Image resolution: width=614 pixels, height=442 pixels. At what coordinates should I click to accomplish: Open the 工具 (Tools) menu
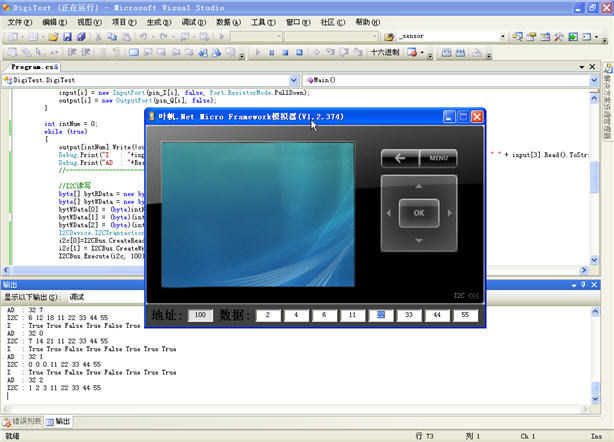tap(264, 22)
